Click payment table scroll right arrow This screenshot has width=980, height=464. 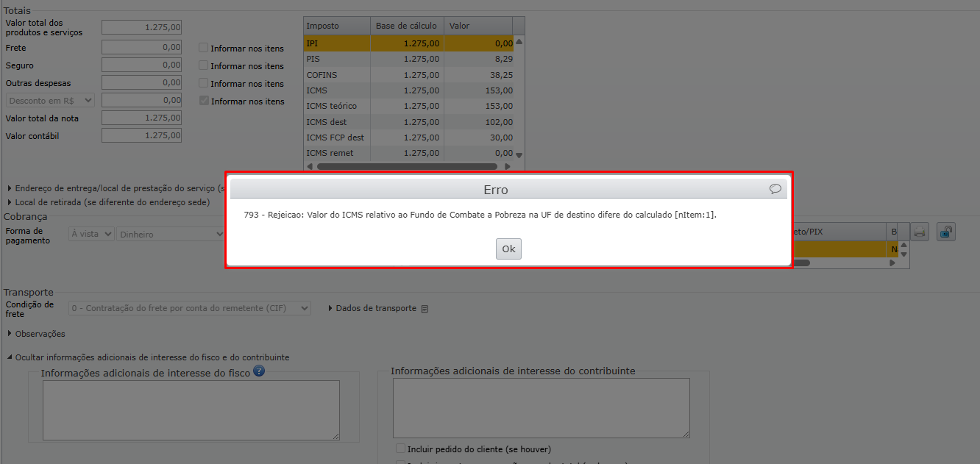tap(893, 263)
